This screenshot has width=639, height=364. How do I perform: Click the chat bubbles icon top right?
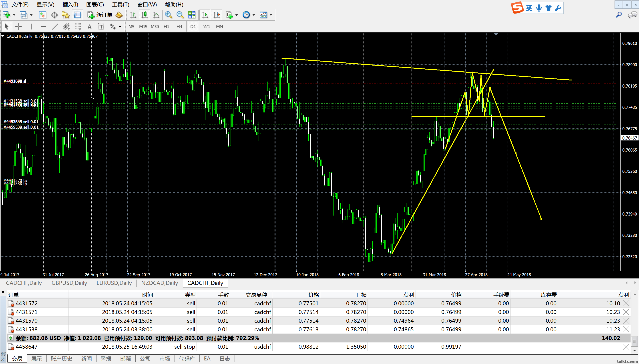coord(632,15)
